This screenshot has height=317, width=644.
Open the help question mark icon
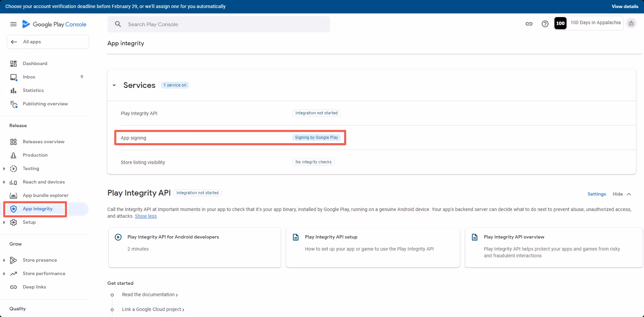pos(545,24)
